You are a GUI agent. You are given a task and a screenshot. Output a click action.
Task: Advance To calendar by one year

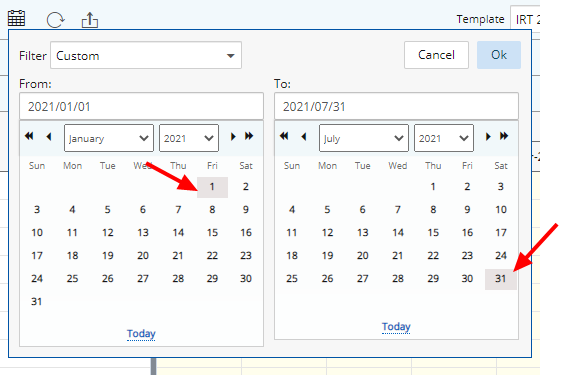504,136
